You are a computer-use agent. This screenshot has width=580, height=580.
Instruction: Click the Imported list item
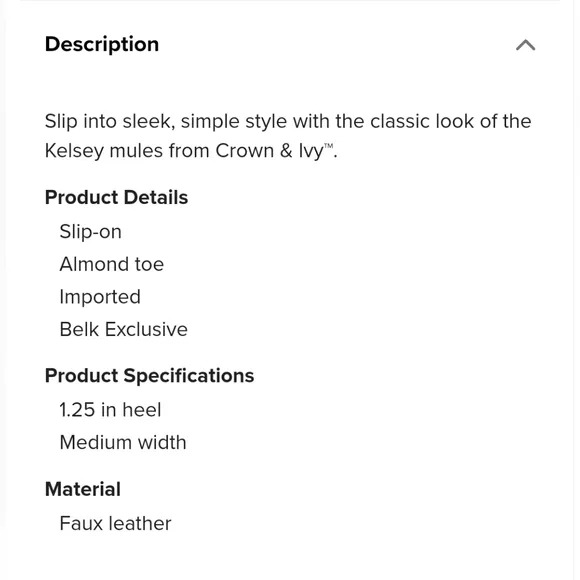(100, 297)
